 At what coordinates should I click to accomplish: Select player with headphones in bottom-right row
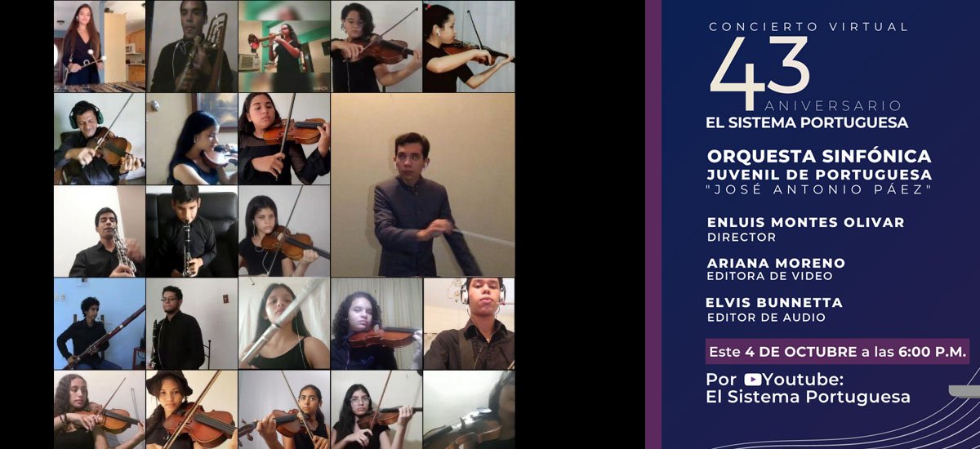tap(469, 323)
